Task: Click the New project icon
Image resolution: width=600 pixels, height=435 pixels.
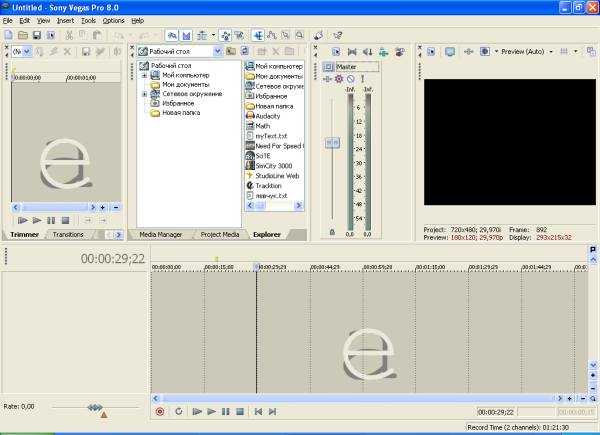Action: click(8, 36)
